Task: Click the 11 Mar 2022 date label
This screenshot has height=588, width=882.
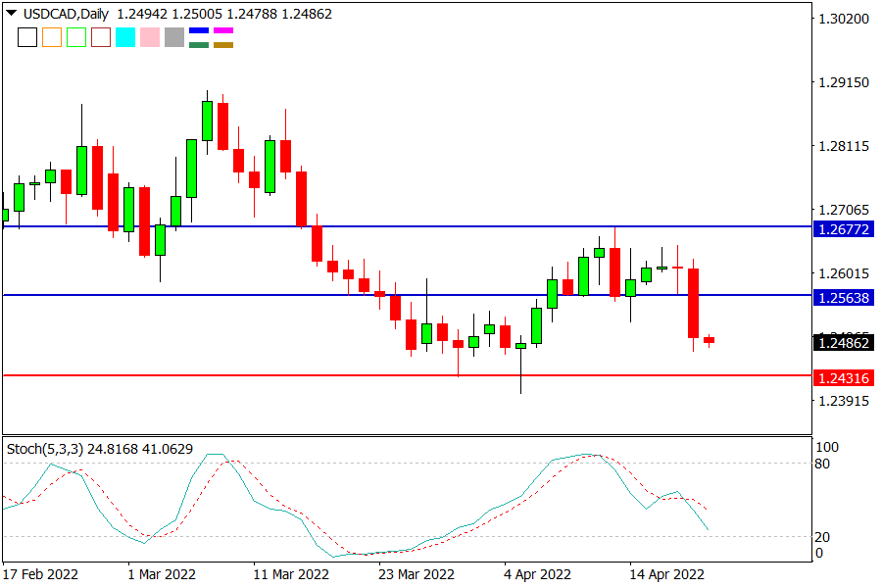Action: [x=291, y=574]
